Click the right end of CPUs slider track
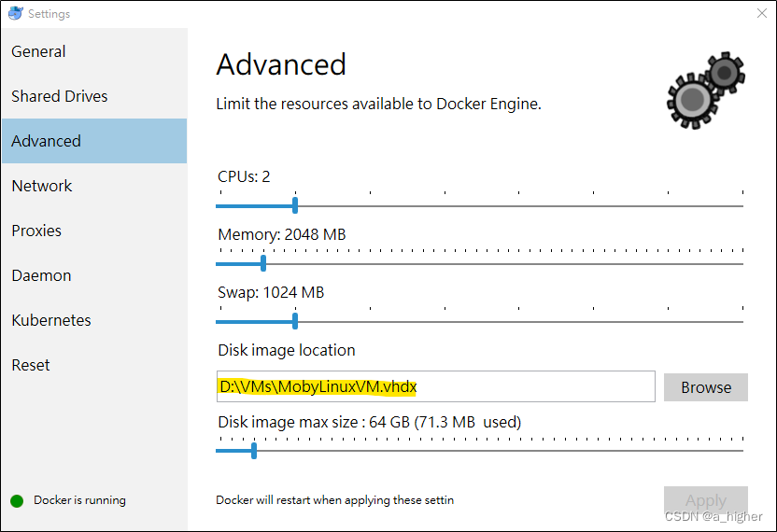The height and width of the screenshot is (532, 777). (x=741, y=205)
